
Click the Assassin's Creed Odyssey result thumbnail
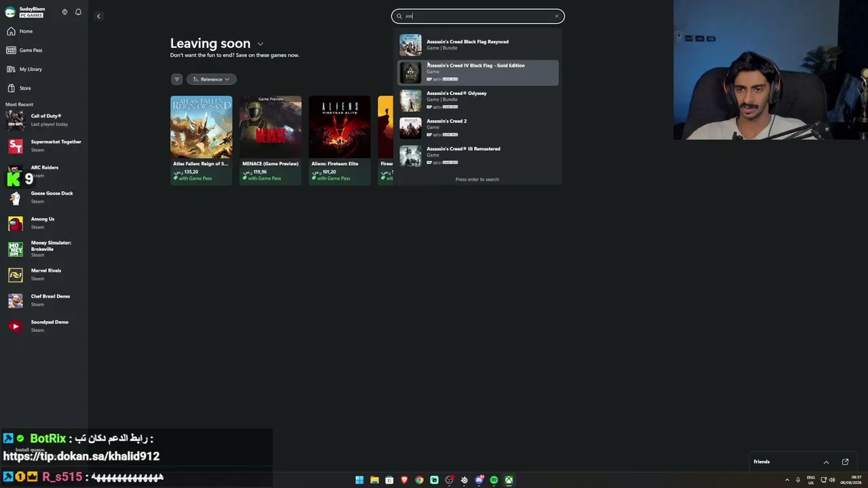[x=410, y=100]
